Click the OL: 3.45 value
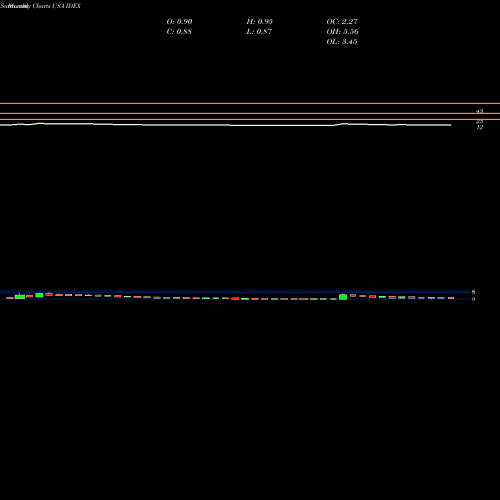Viewport: 500px width, 500px height. [x=342, y=42]
